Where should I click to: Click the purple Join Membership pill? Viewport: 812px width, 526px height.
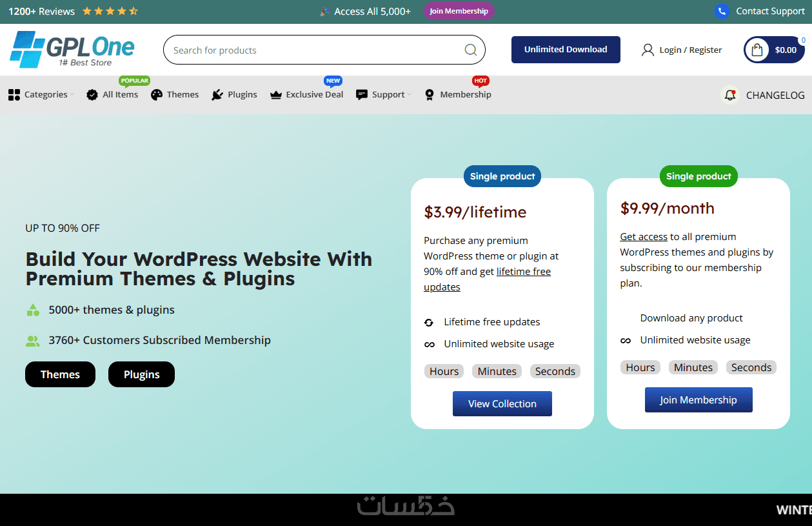[459, 11]
